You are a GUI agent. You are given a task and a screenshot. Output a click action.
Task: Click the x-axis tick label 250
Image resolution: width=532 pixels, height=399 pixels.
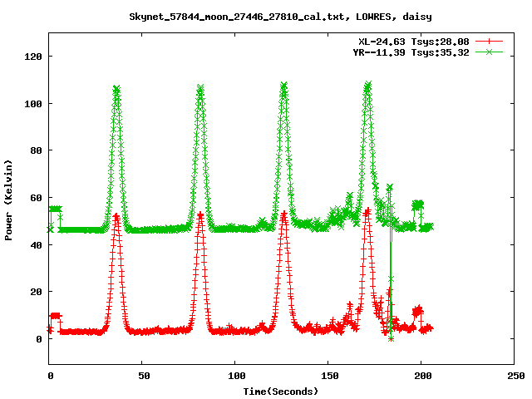click(x=516, y=376)
